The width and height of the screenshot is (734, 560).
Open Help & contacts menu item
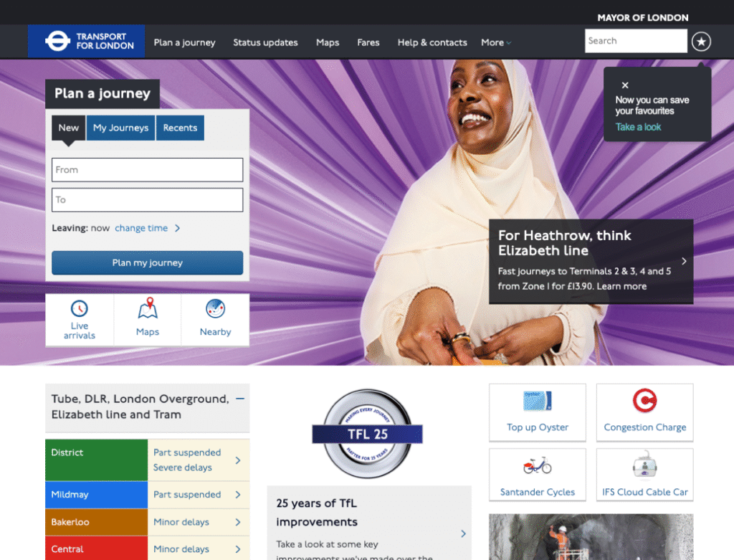click(432, 42)
